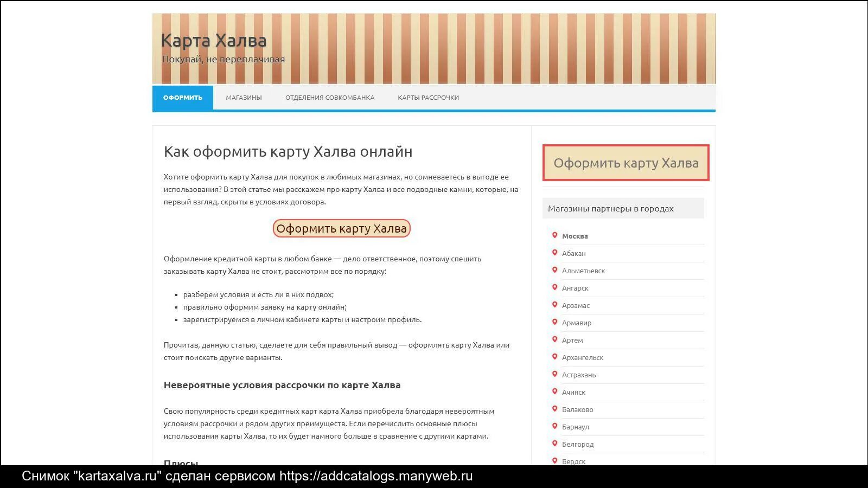
Task: Click the map pin icon beside Балаково
Action: point(554,409)
